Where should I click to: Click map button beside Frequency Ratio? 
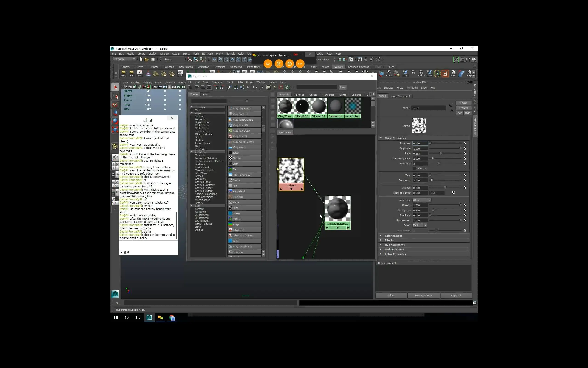465,158
